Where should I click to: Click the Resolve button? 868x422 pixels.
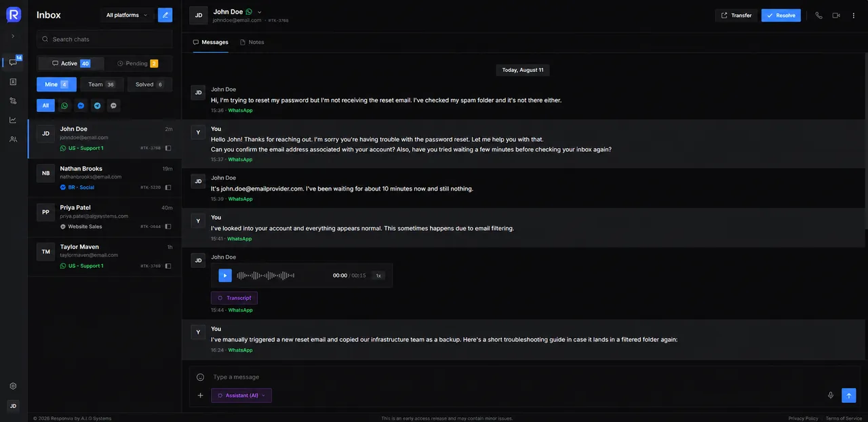781,15
